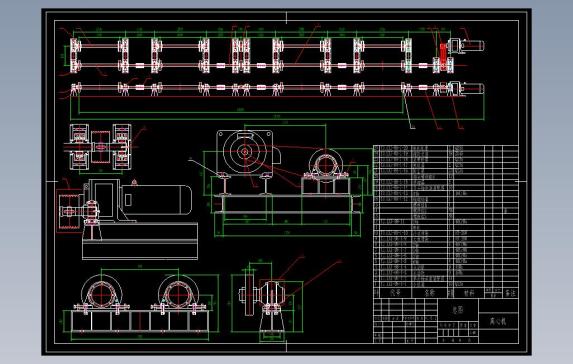
Task: Click the 备注 column header
Action: tap(510, 293)
